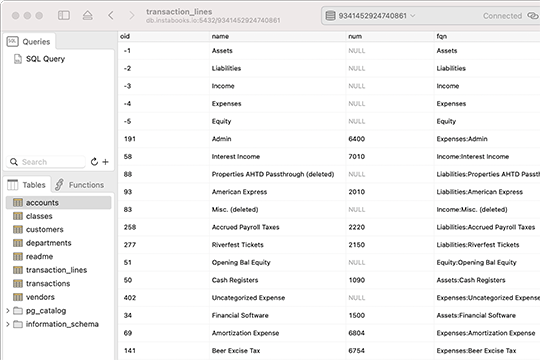Click the Functions tab icon
This screenshot has width=540, height=360.
click(x=59, y=185)
